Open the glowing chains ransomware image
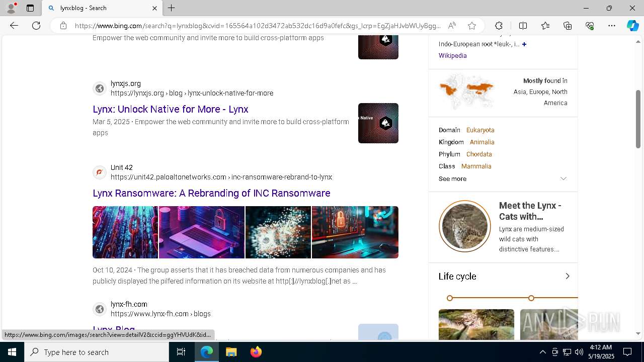 coord(125,232)
